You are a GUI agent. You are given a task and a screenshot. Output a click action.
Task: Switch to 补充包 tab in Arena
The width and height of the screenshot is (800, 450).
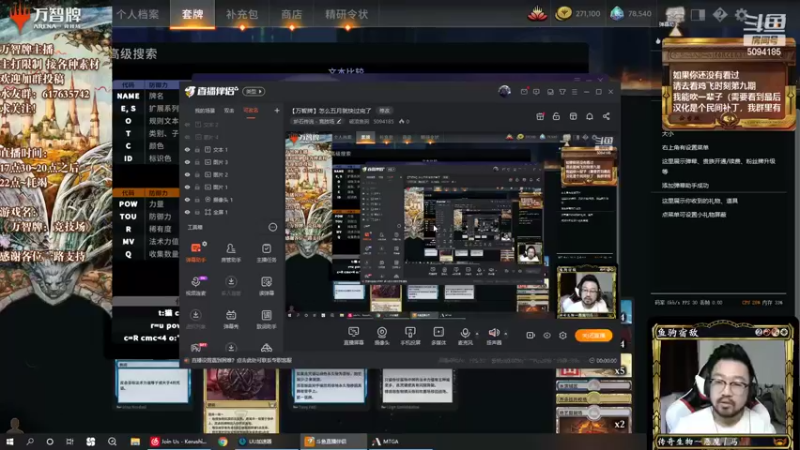coord(242,14)
